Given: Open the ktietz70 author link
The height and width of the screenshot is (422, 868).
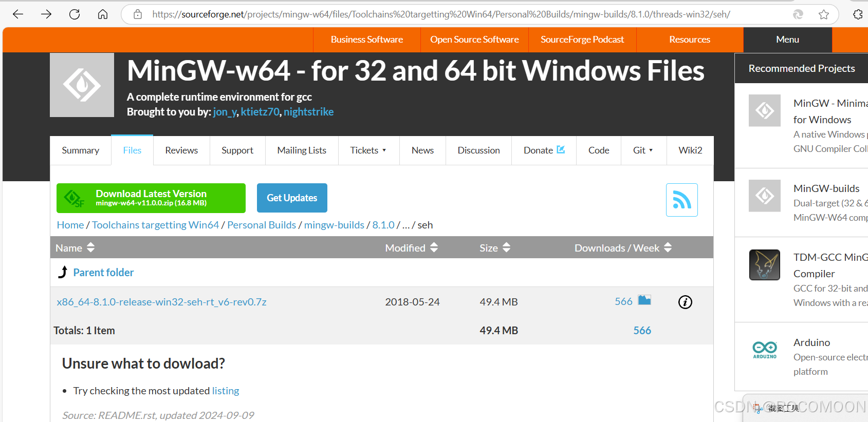Looking at the screenshot, I should coord(260,112).
